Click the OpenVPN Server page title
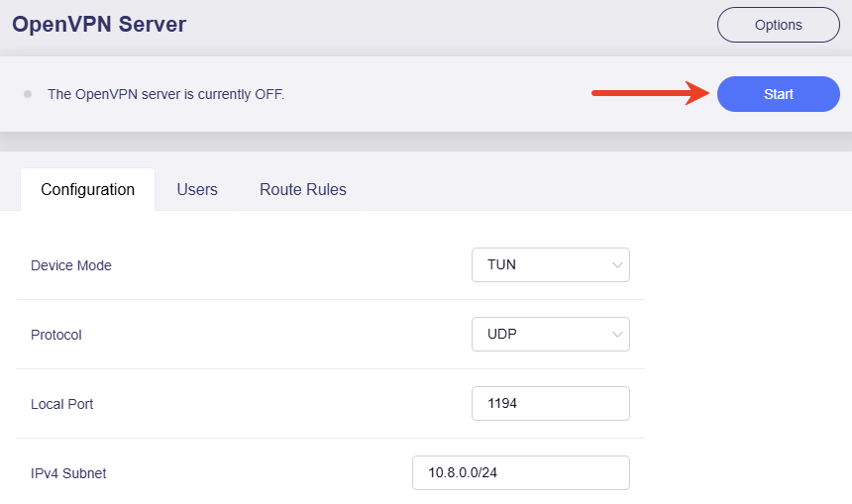Image resolution: width=852 pixels, height=504 pixels. coord(99,25)
